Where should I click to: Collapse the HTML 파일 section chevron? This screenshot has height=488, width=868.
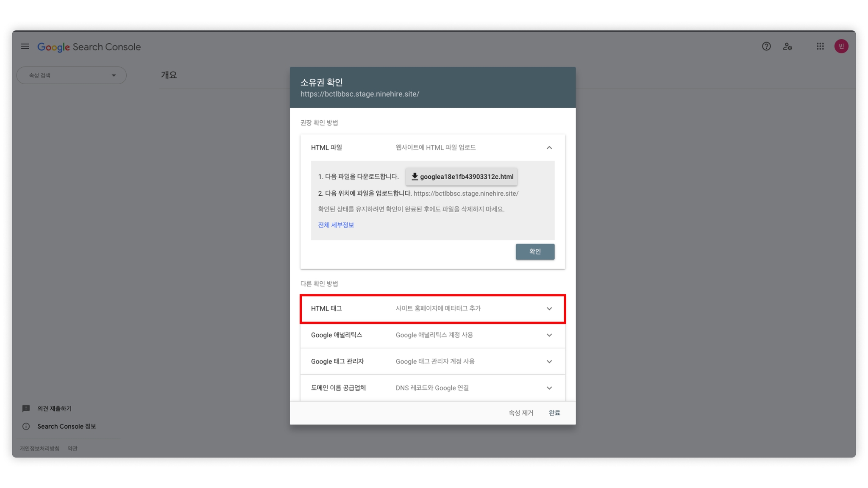(x=549, y=147)
